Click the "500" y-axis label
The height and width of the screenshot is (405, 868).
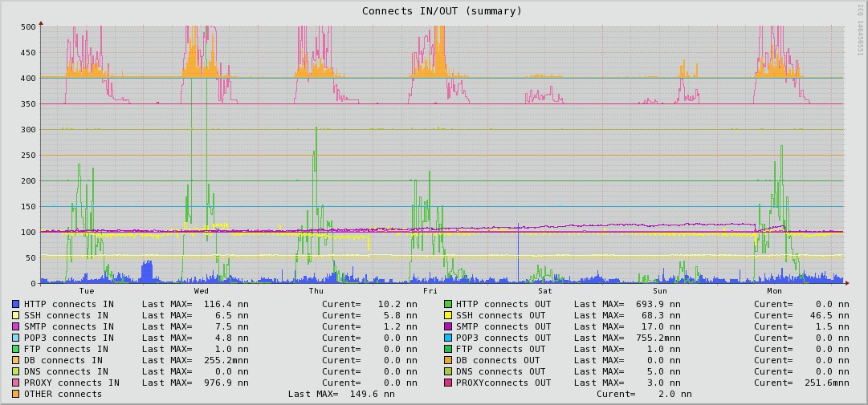coord(28,26)
